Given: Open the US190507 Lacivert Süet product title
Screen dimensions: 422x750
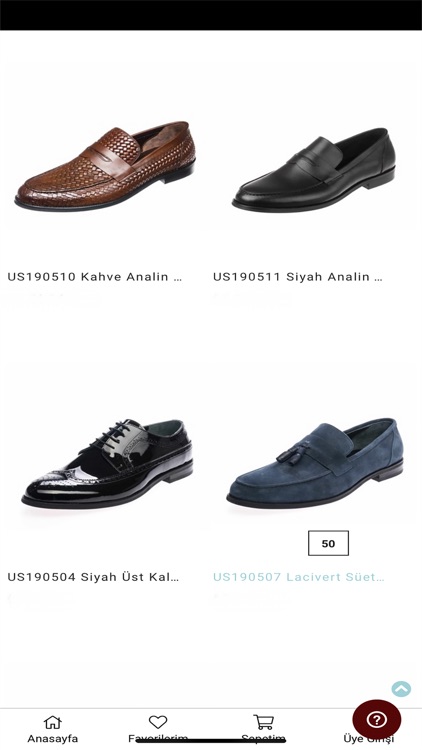Looking at the screenshot, I should point(299,577).
